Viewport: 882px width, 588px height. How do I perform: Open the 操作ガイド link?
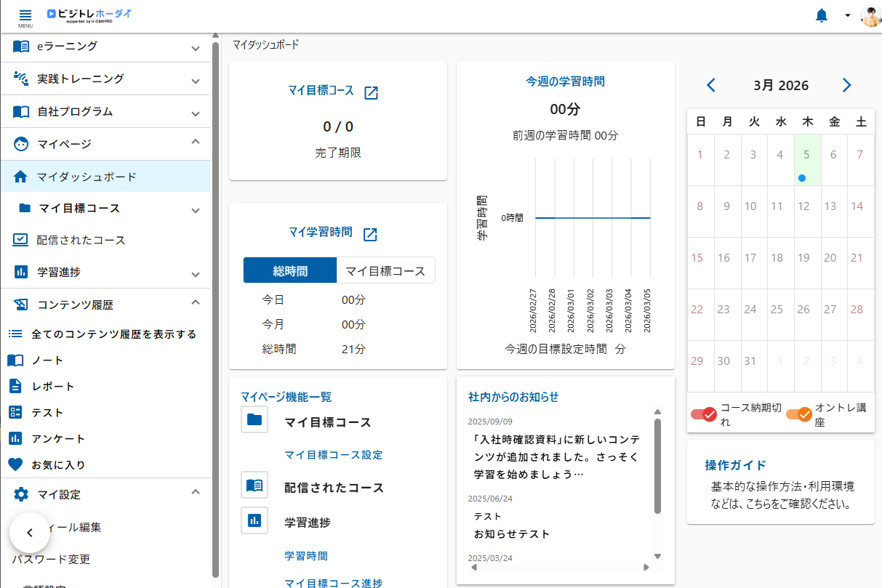tap(735, 465)
